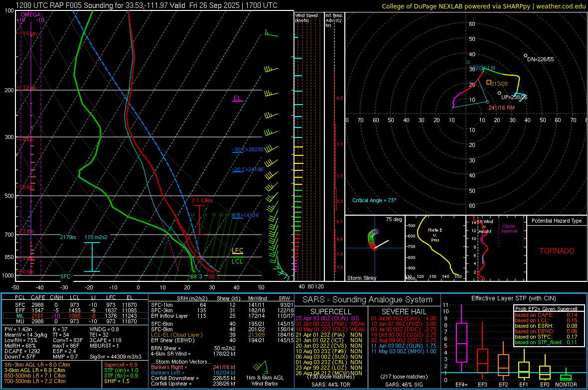Click the 'DCAPE = 1292' value
This screenshot has width=588, height=390.
[x=22, y=351]
